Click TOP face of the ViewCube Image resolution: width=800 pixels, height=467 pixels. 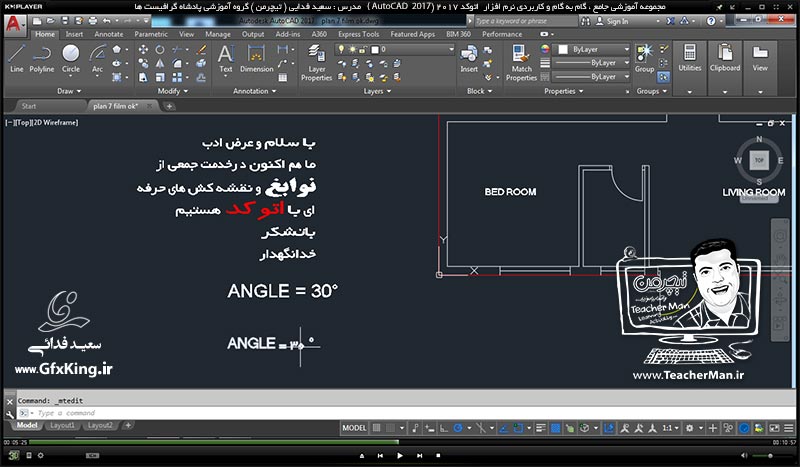pos(759,160)
